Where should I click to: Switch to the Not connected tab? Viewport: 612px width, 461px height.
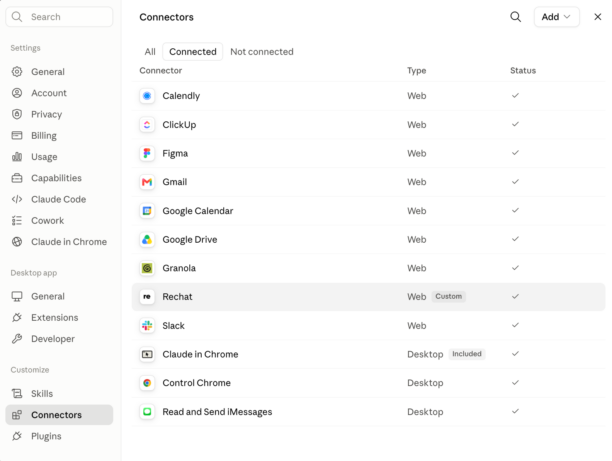pyautogui.click(x=262, y=52)
